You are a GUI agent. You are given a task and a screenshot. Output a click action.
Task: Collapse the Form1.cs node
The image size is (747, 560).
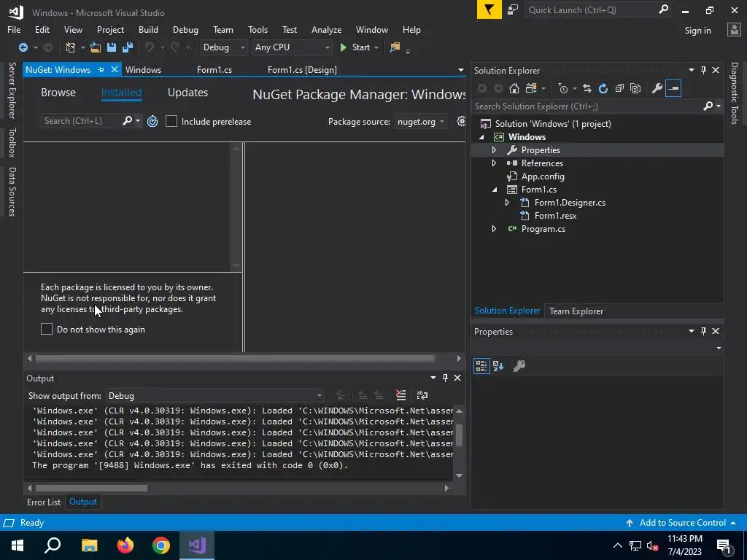click(x=495, y=190)
